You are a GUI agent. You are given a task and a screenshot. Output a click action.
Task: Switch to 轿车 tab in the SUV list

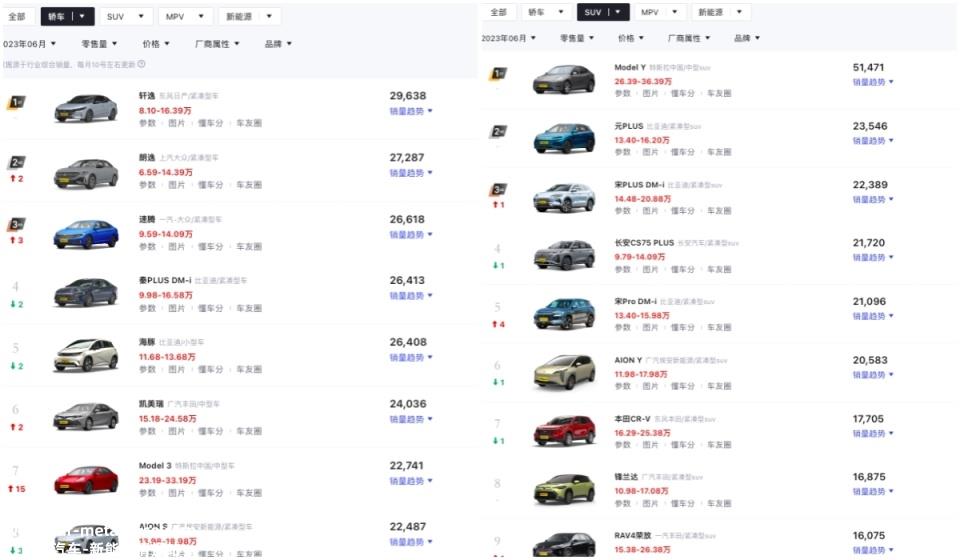point(545,12)
